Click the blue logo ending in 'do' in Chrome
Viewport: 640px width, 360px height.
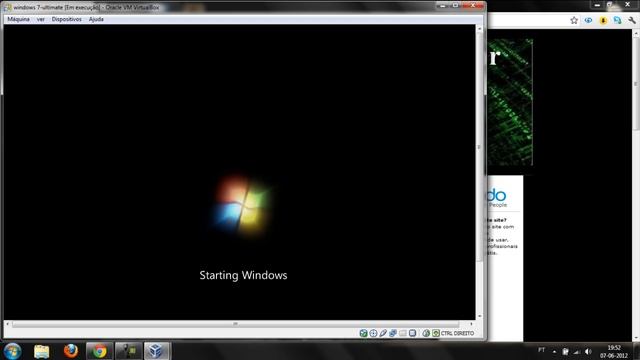(497, 196)
